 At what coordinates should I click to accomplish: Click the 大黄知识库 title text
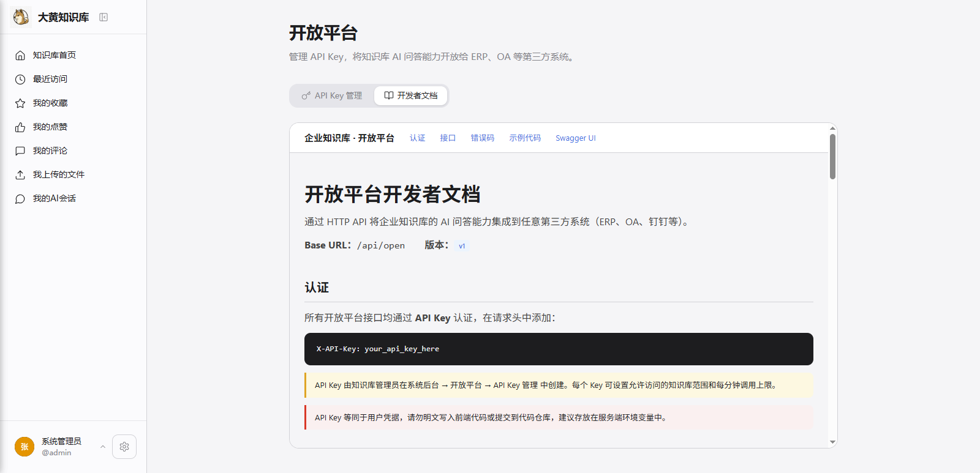click(x=64, y=17)
